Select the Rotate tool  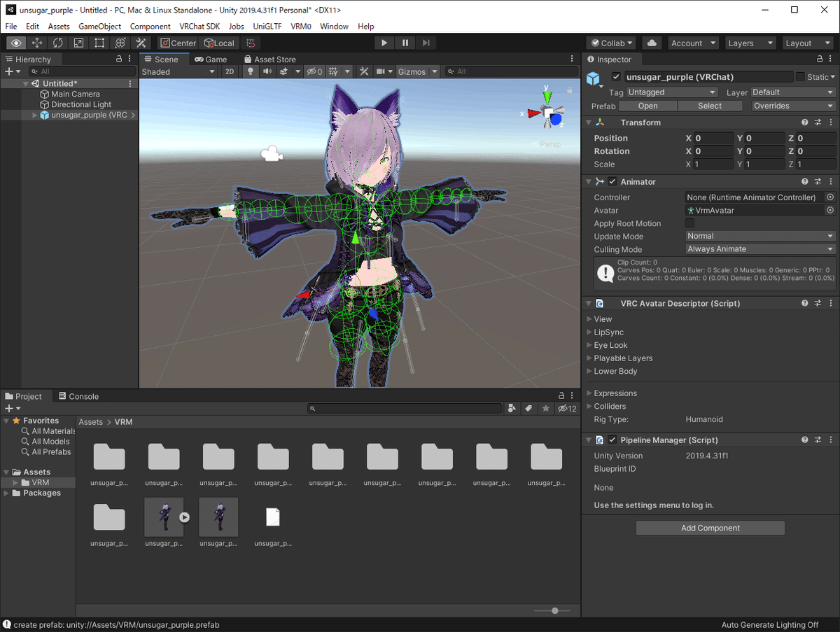pos(58,43)
